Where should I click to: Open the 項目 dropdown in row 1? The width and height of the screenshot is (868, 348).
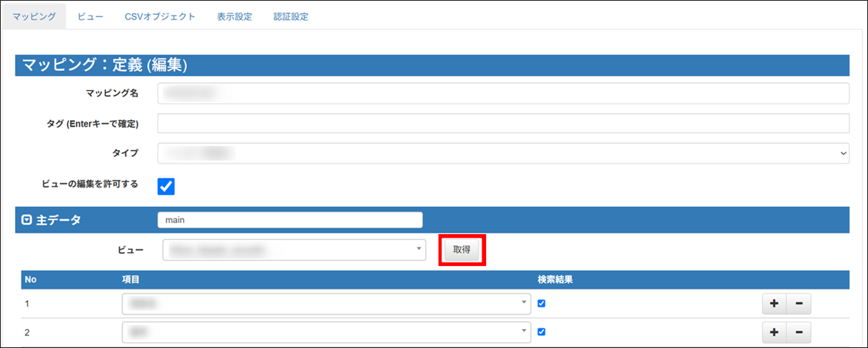[x=326, y=304]
